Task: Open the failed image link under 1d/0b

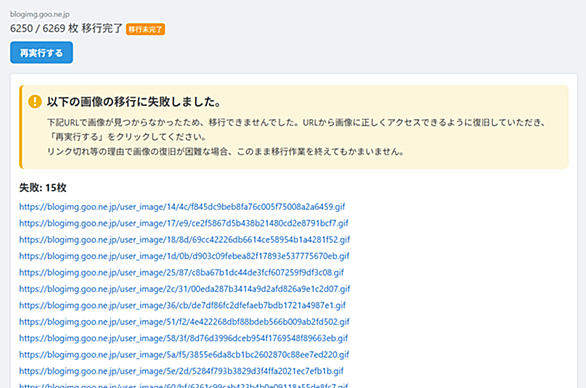Action: coord(184,256)
